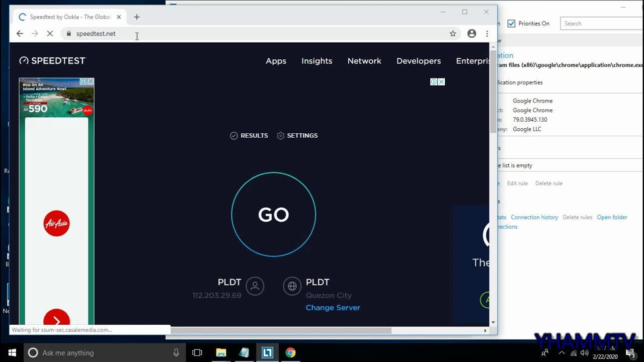Open the Apps menu on Speedtest

[x=276, y=61]
